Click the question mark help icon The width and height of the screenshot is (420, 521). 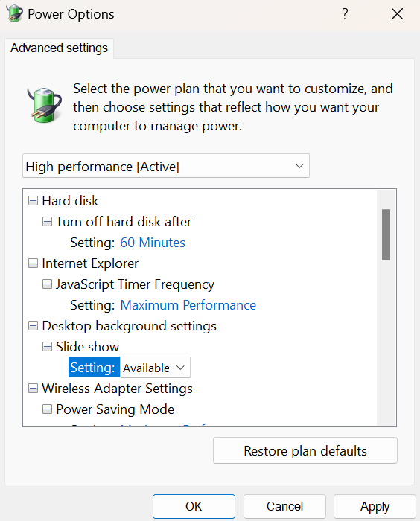pos(346,14)
